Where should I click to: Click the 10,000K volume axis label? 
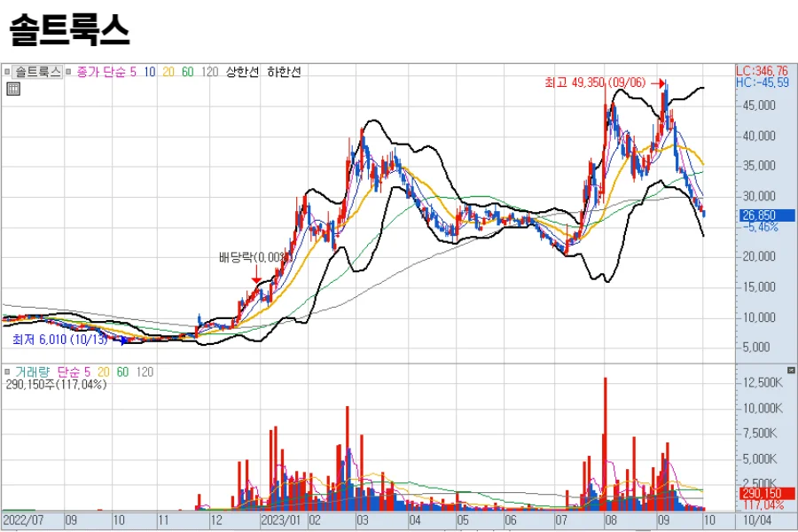[x=763, y=408]
